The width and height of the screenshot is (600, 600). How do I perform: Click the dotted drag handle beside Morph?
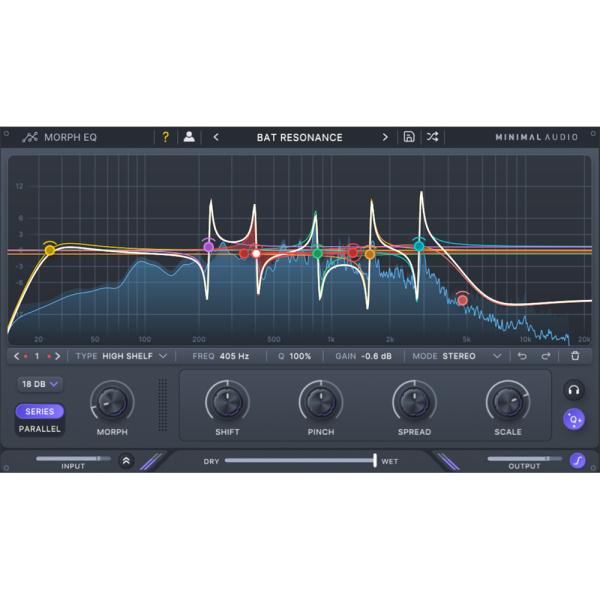point(163,404)
